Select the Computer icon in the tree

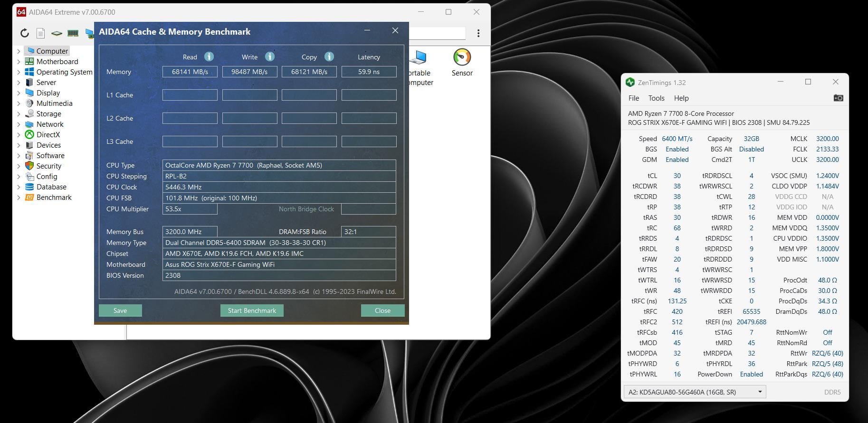tap(30, 51)
